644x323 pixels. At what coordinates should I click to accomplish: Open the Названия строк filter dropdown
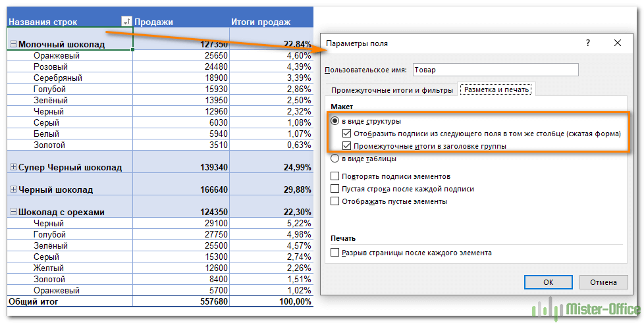(x=126, y=22)
